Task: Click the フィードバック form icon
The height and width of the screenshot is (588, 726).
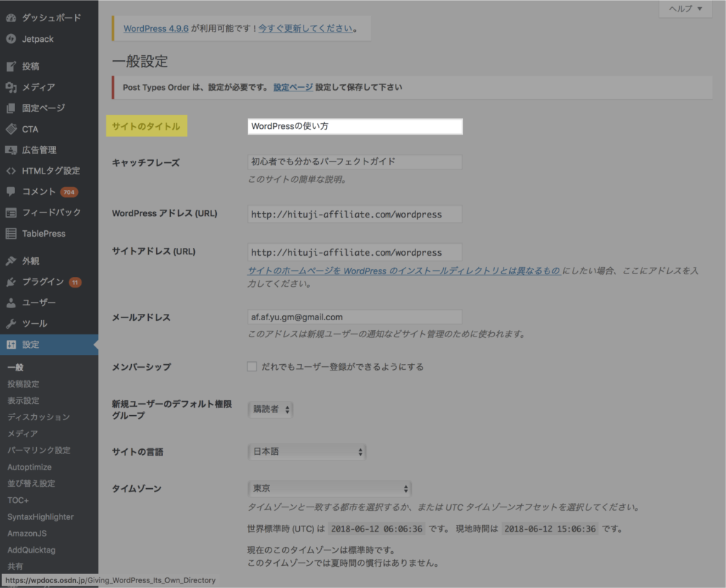Action: point(11,213)
